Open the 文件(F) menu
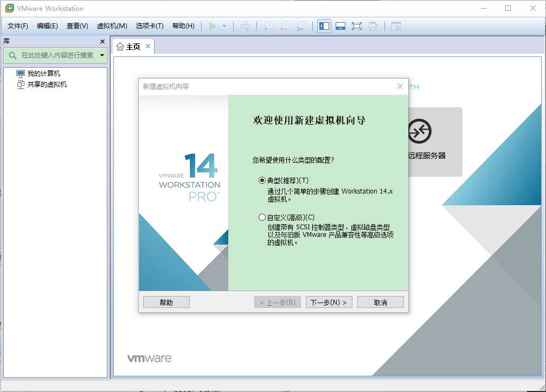The image size is (546, 392). pos(18,26)
